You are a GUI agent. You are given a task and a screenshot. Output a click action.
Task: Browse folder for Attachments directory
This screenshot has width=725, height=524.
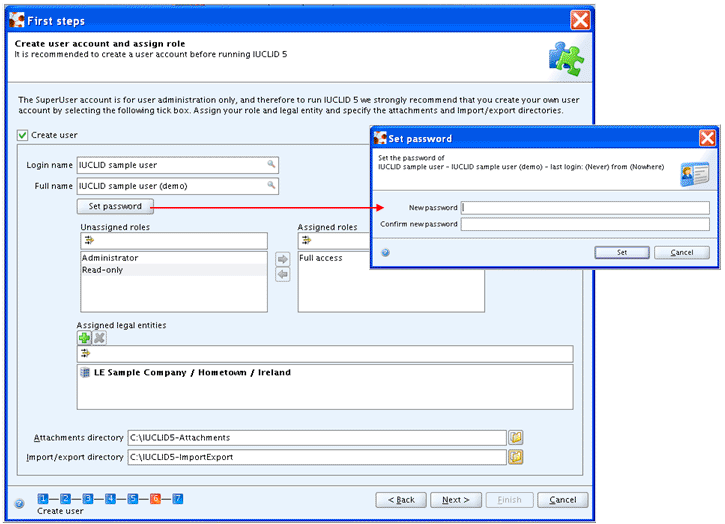[516, 437]
